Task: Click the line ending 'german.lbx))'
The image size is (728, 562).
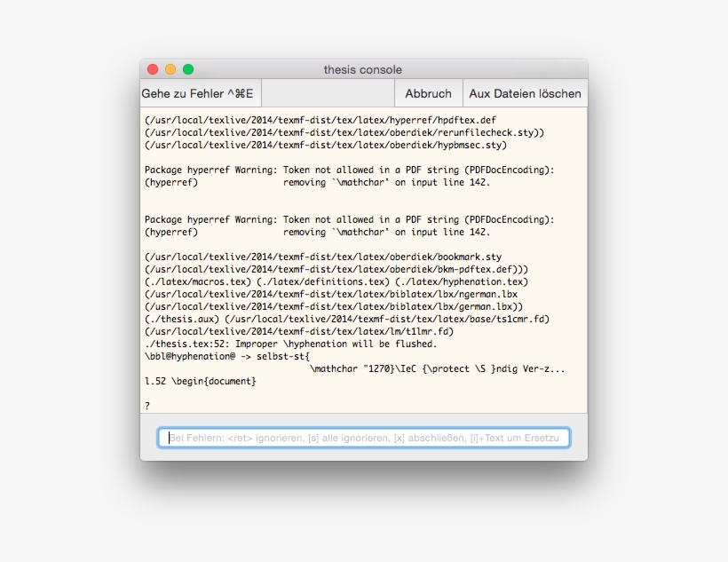Action: (x=333, y=306)
